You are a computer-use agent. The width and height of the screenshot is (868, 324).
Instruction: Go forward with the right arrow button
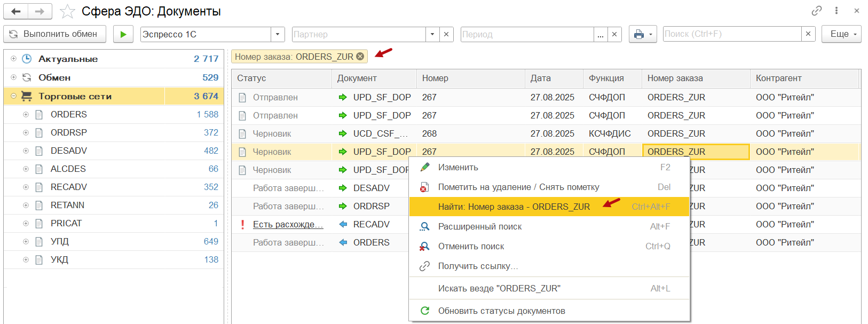[x=40, y=11]
